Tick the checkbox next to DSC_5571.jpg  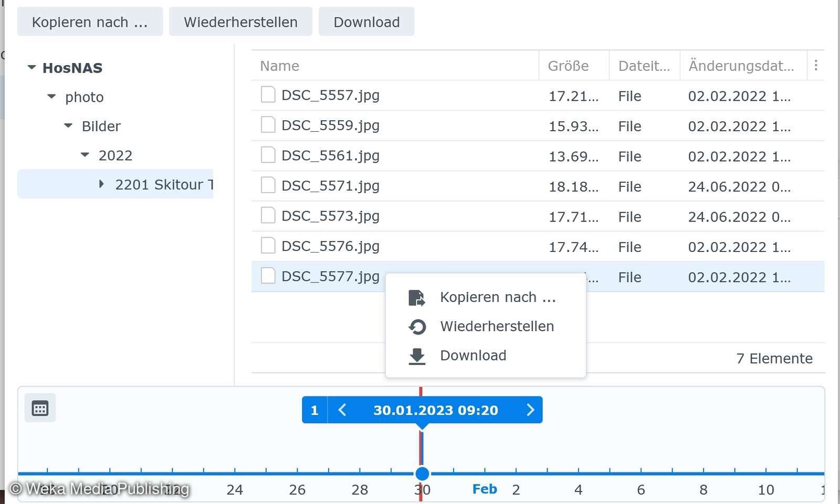pos(268,185)
